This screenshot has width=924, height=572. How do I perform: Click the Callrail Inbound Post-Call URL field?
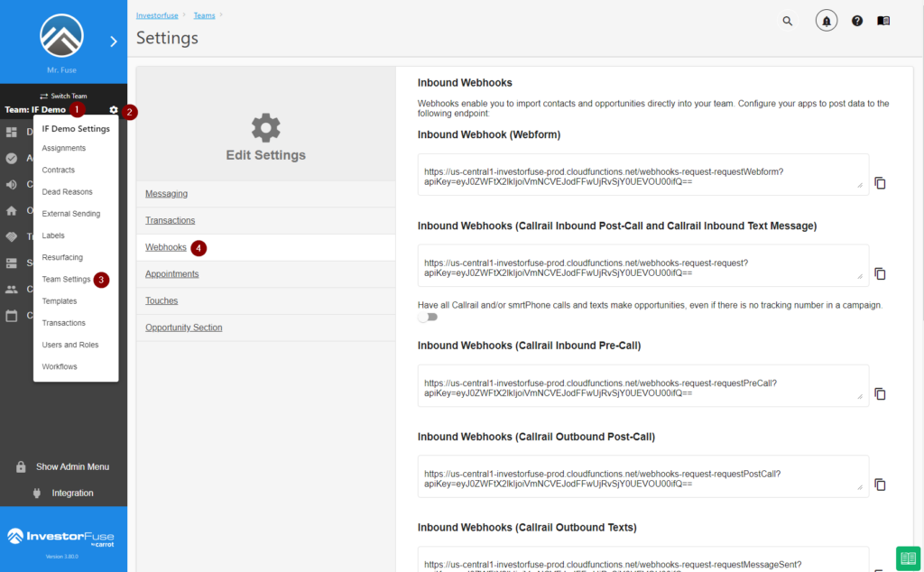642,265
